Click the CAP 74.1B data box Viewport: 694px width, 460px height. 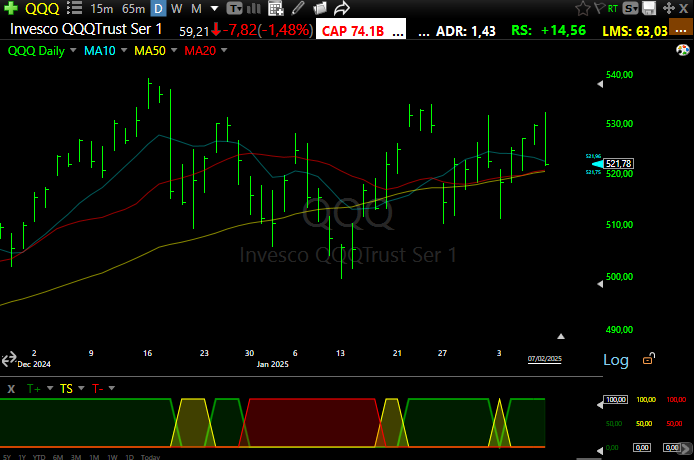tap(361, 30)
